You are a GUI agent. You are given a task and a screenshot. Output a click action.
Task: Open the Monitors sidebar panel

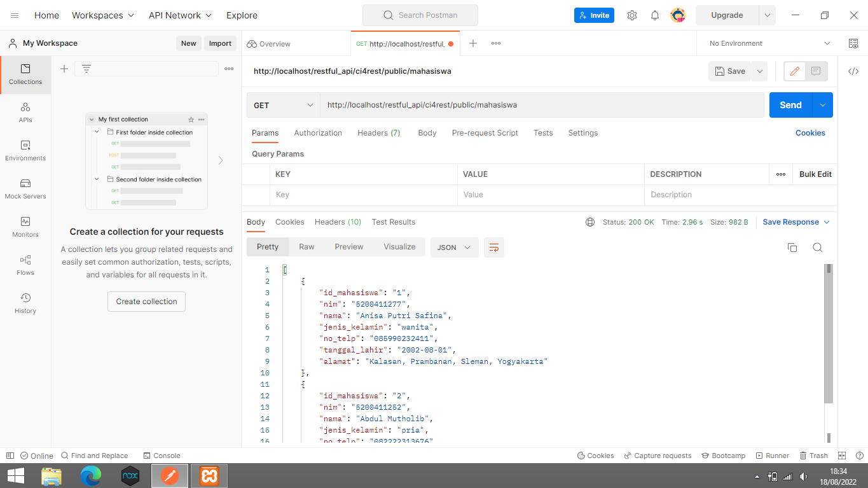[25, 227]
